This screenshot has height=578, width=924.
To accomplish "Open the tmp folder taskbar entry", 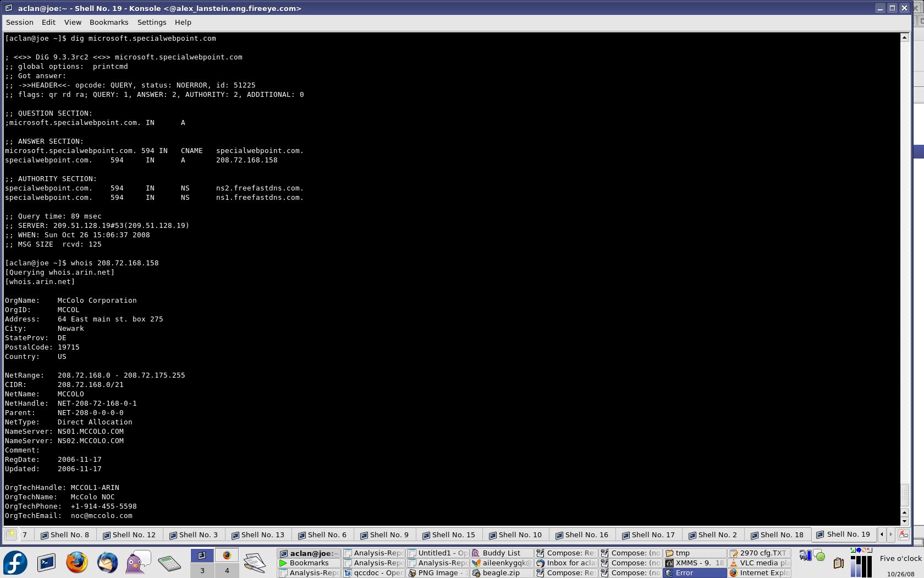I will tap(695, 553).
